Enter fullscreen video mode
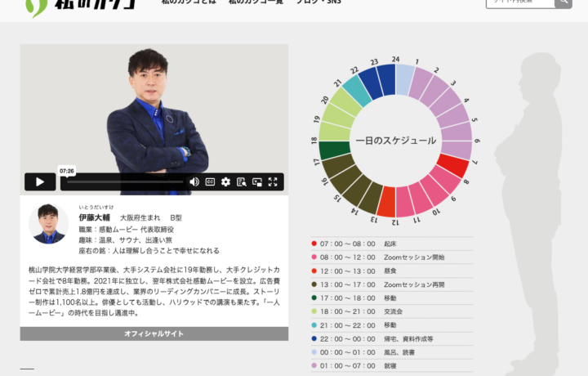This screenshot has width=588, height=376. tap(274, 181)
